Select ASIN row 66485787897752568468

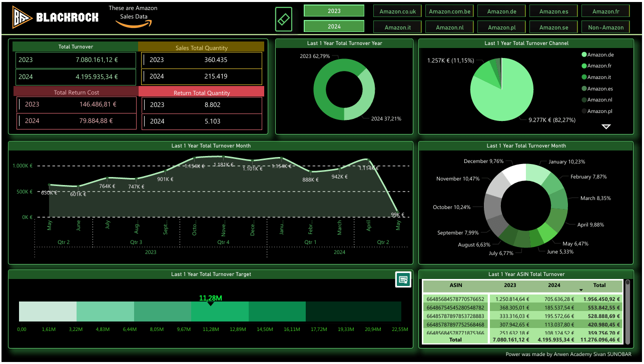[x=522, y=324]
